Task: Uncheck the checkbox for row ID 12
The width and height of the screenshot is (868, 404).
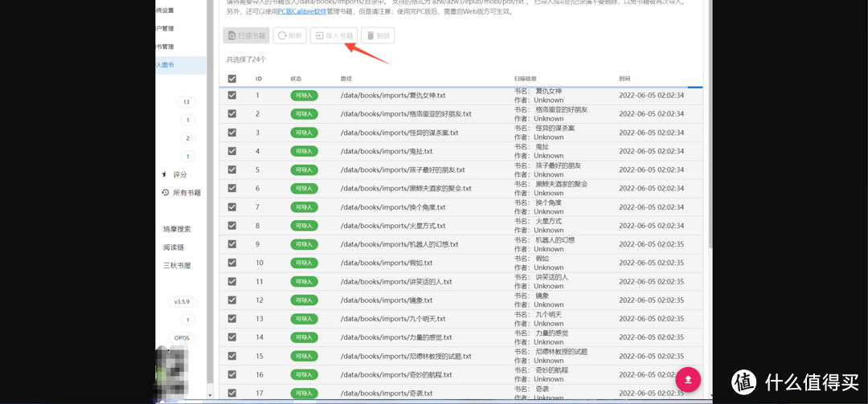Action: pyautogui.click(x=232, y=300)
